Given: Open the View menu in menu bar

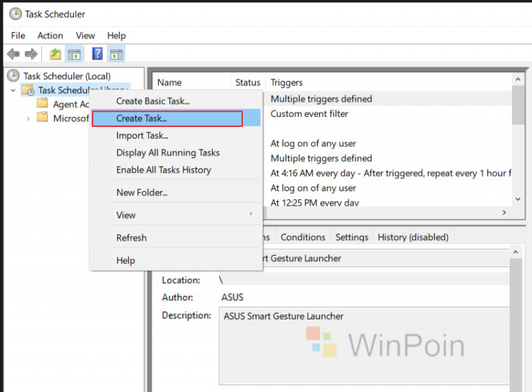Looking at the screenshot, I should (x=85, y=36).
